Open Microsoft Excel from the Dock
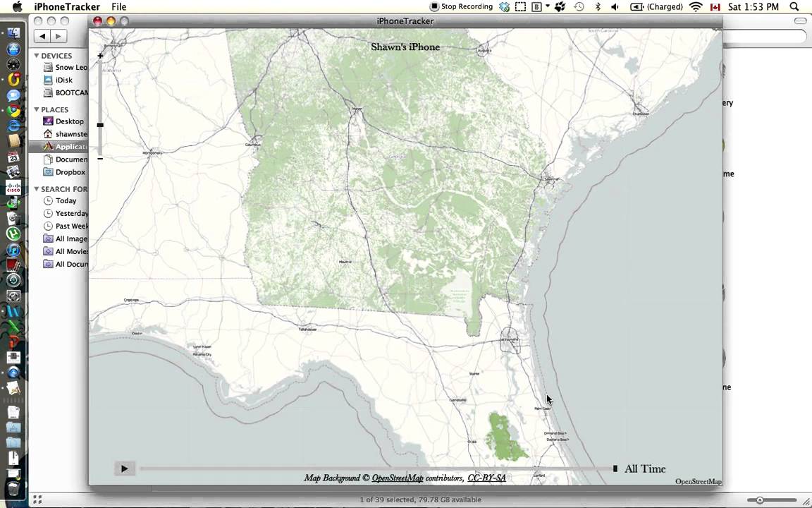The width and height of the screenshot is (812, 508). tap(13, 327)
